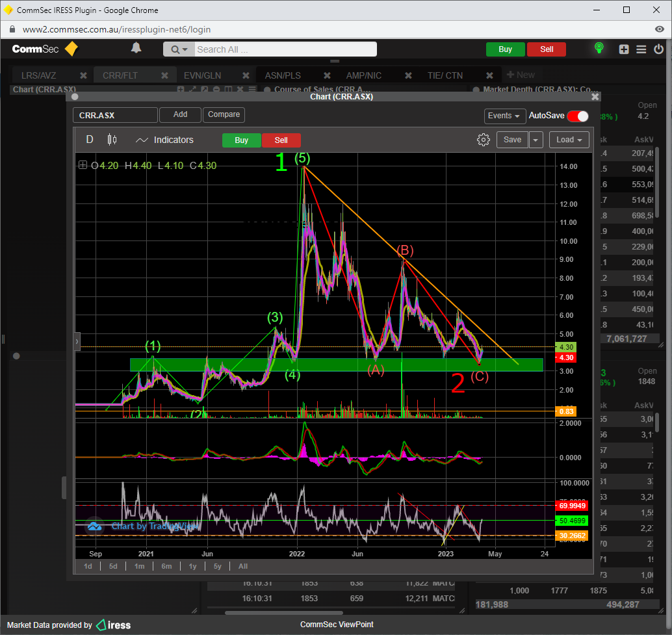Select the All time range

tap(243, 567)
